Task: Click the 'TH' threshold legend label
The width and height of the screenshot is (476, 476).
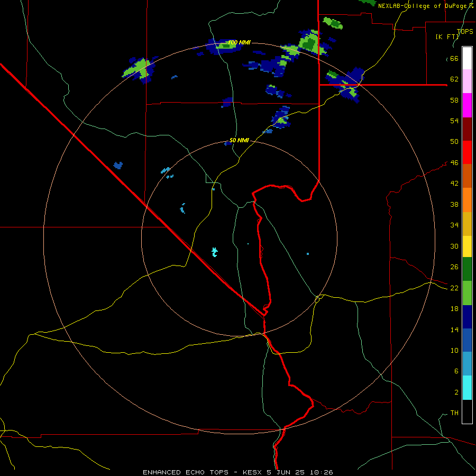Action: click(454, 413)
